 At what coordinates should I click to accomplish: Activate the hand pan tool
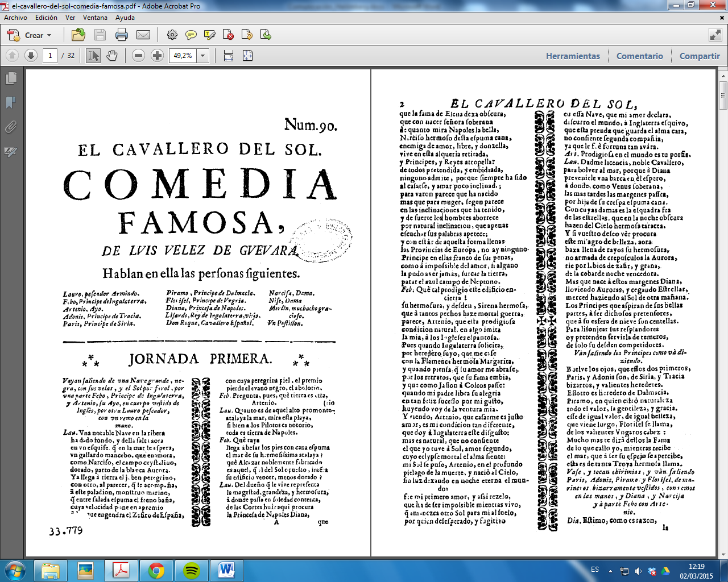click(x=112, y=56)
